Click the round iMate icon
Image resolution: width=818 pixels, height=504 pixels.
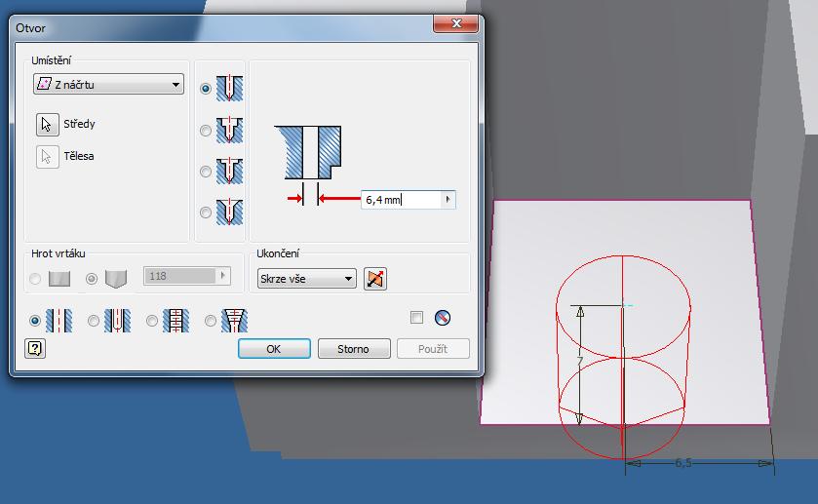tap(443, 318)
